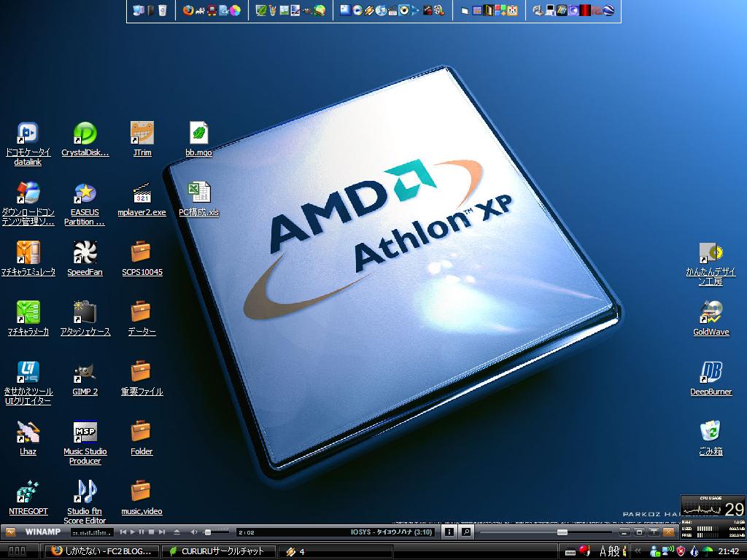Click the 21:42 taskbar clock
This screenshot has height=560, width=747.
729,551
